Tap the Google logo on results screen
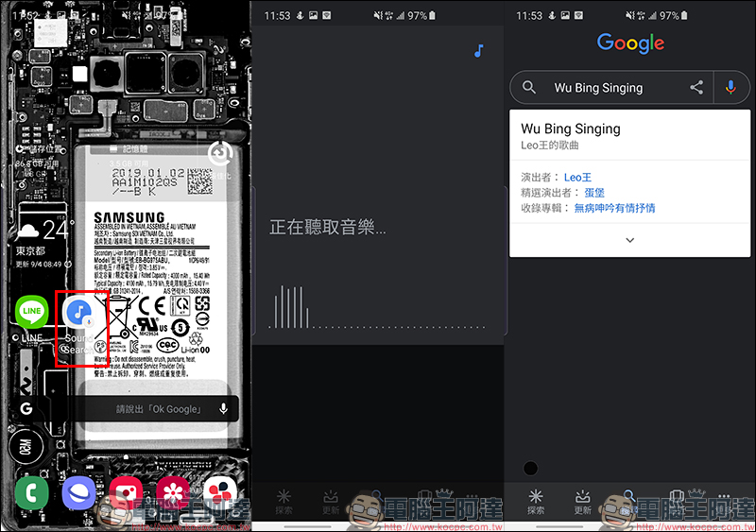 pos(630,43)
